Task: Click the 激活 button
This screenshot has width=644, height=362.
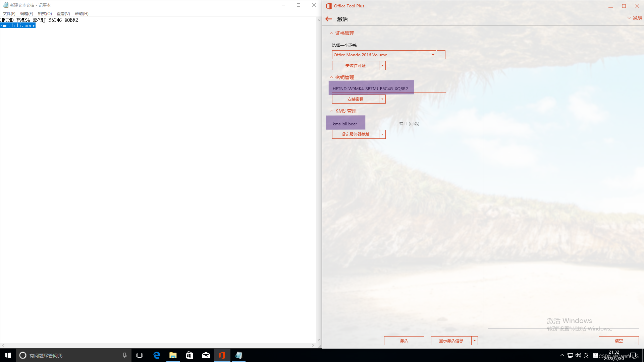Action: (x=404, y=341)
